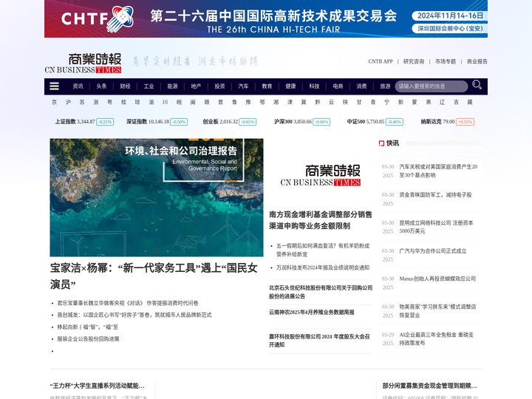This screenshot has height=399, width=532.
Task: Open article 北京石头世纪科技回购公司股份公告
Action: pyautogui.click(x=321, y=292)
